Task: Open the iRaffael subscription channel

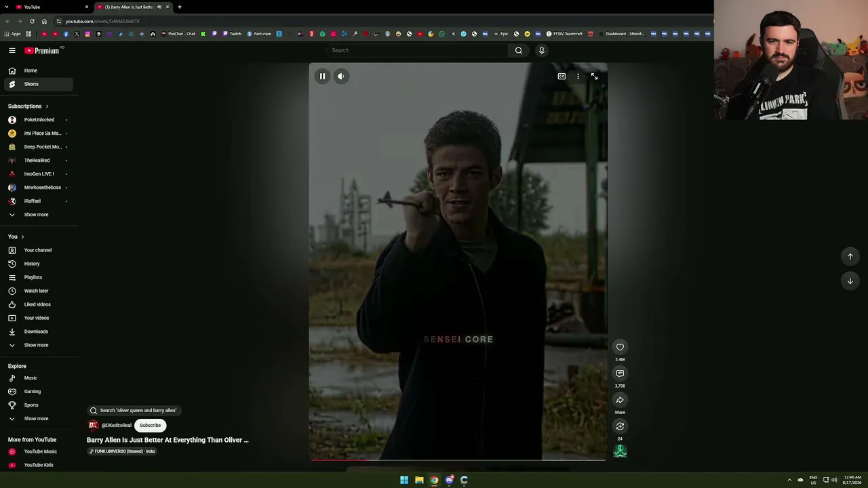Action: (39, 201)
